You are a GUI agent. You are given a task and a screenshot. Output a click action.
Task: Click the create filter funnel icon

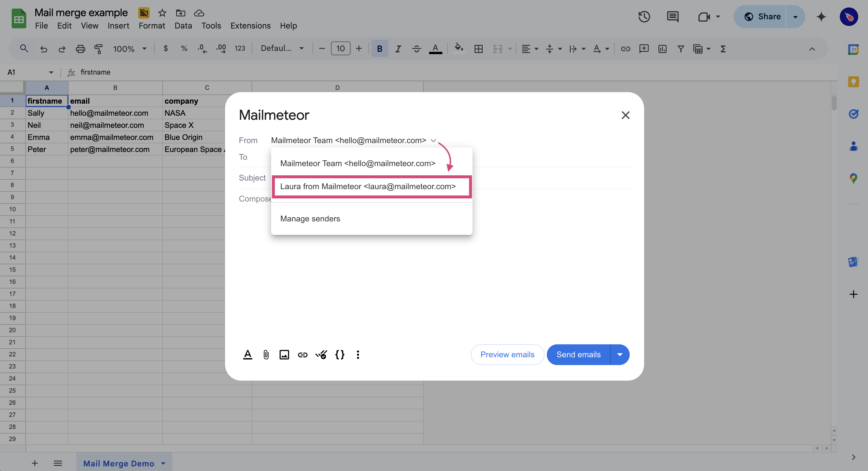pyautogui.click(x=681, y=49)
